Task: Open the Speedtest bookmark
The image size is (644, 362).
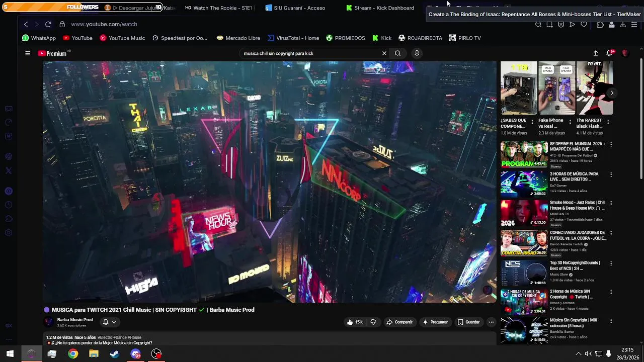Action: point(180,38)
